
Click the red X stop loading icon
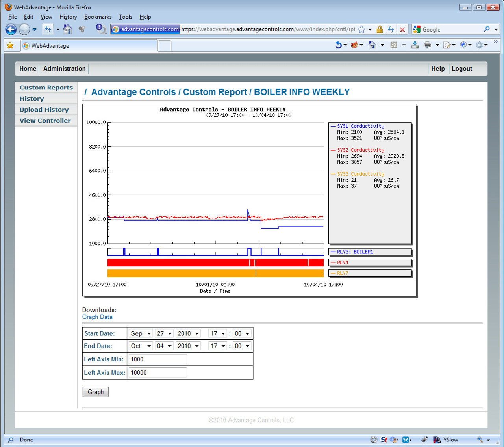click(x=402, y=30)
